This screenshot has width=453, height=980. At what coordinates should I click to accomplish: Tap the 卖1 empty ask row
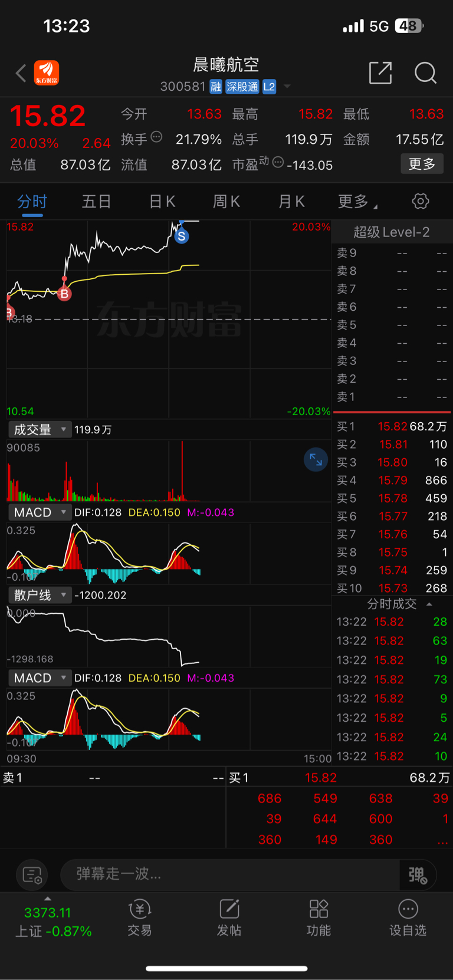(x=392, y=397)
